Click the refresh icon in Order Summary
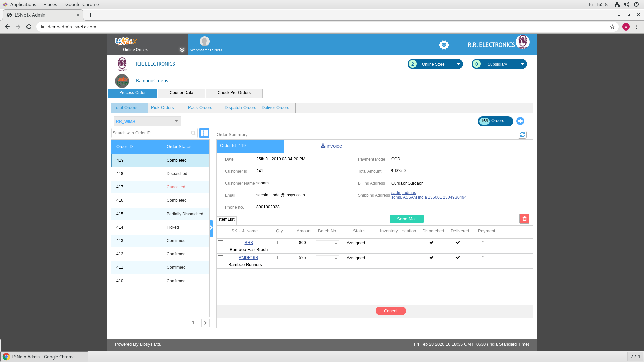The image size is (644, 362). (x=522, y=135)
